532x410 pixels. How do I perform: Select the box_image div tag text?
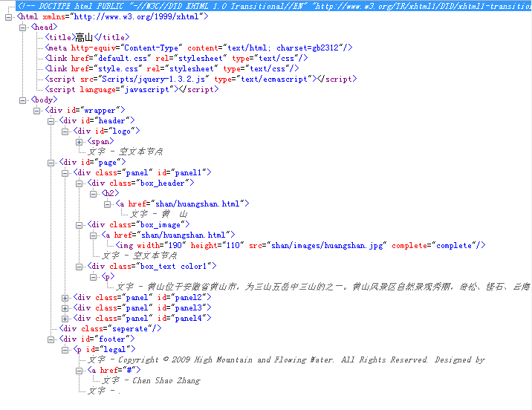tap(138, 224)
